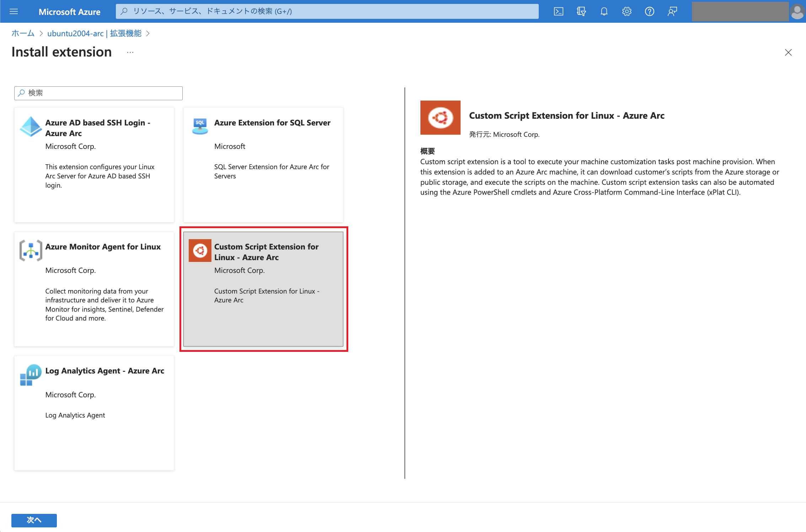Click the account name box in header

coord(740,11)
